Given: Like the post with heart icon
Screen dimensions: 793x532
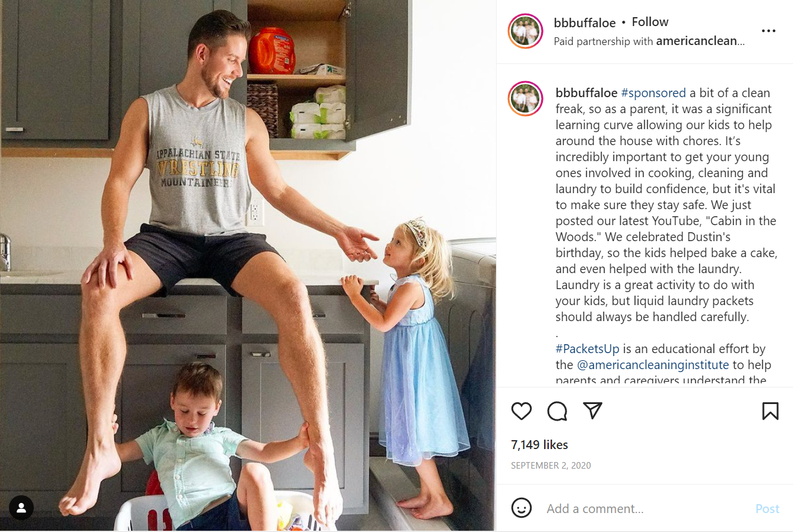Looking at the screenshot, I should pyautogui.click(x=522, y=411).
